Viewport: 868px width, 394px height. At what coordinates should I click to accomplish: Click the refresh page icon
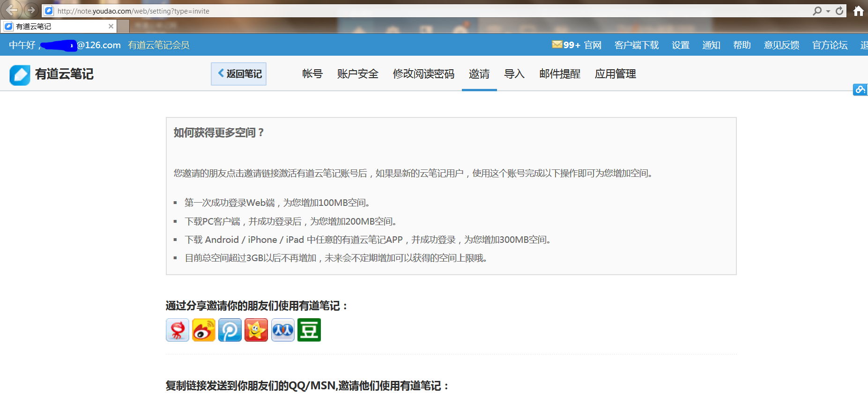point(839,11)
